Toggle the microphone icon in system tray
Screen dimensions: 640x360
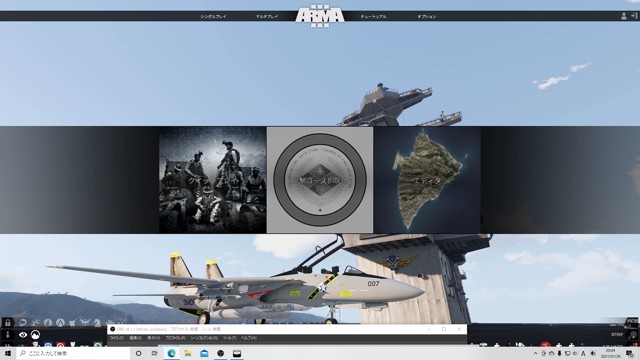click(x=559, y=353)
